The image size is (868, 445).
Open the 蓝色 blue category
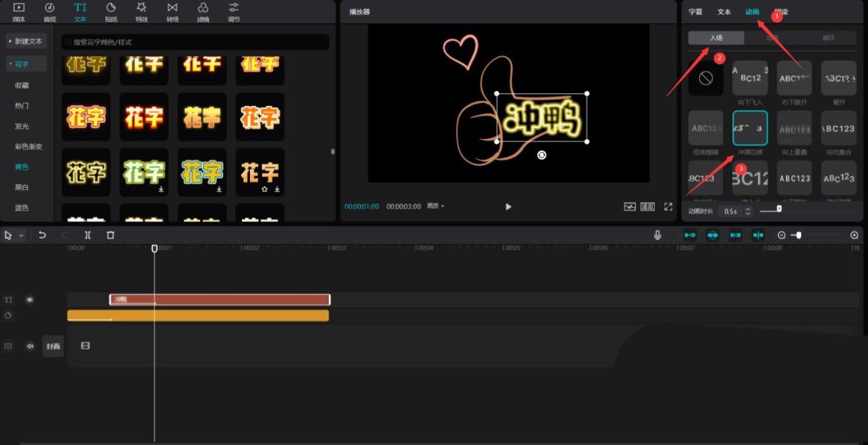(x=22, y=207)
